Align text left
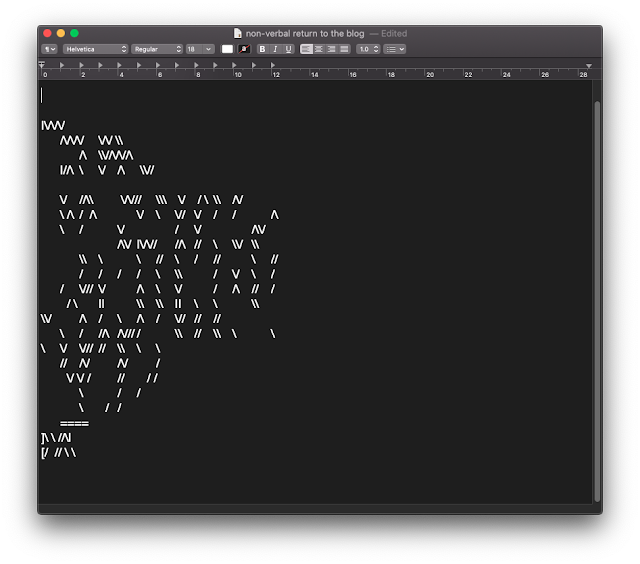The image size is (640, 564). point(306,49)
